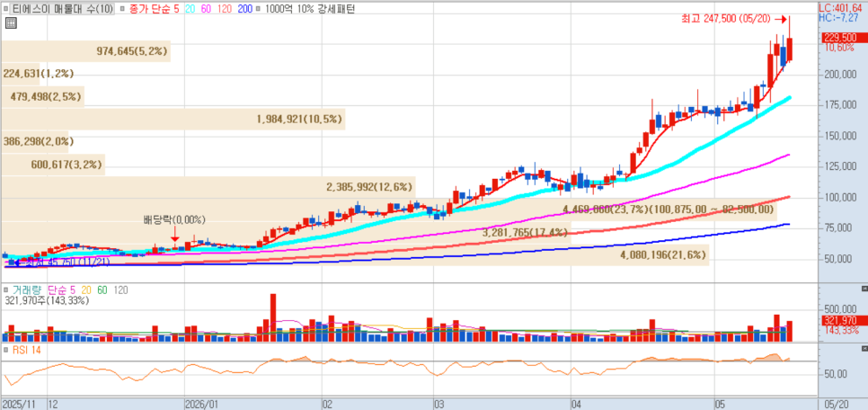Viewport: 868px width, 410px height.
Task: Close the volume panel with its corner button
Action: coord(864,290)
